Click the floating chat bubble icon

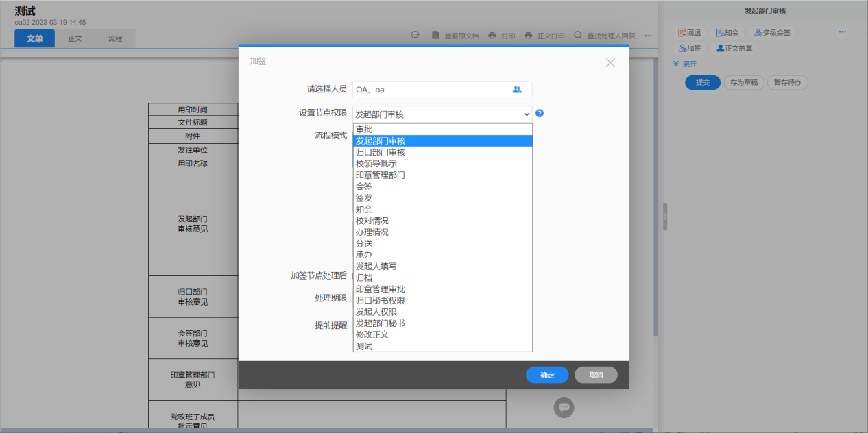point(564,407)
